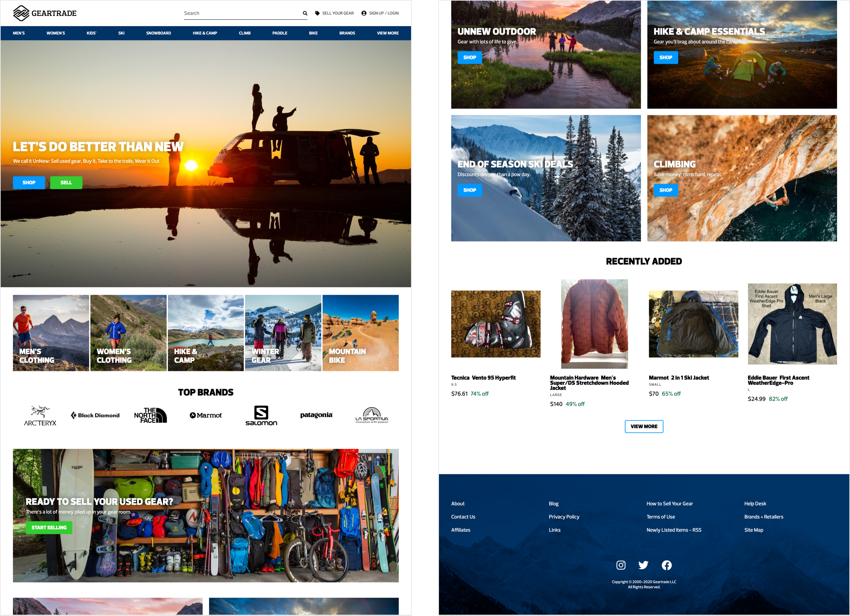
Task: Open the Mountain Bike category tile
Action: pos(360,333)
